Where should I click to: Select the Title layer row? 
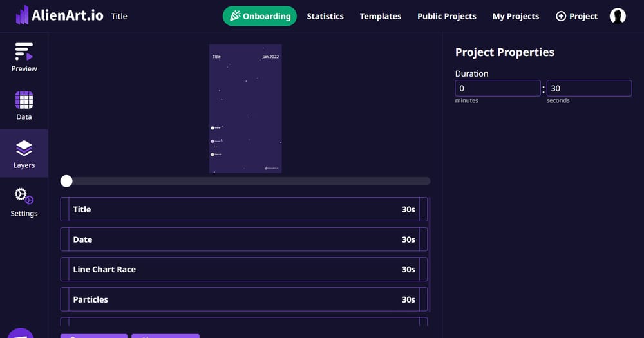[243, 209]
